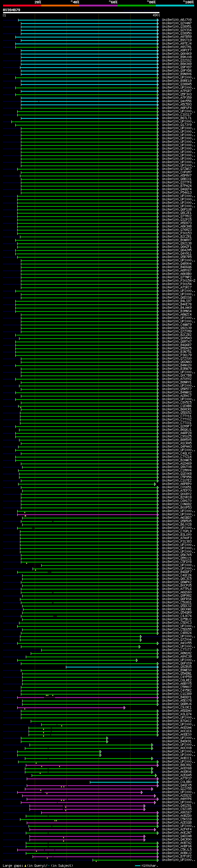
Task: Click label UniRef100_Q9P982
Action: click(x=177, y=595)
